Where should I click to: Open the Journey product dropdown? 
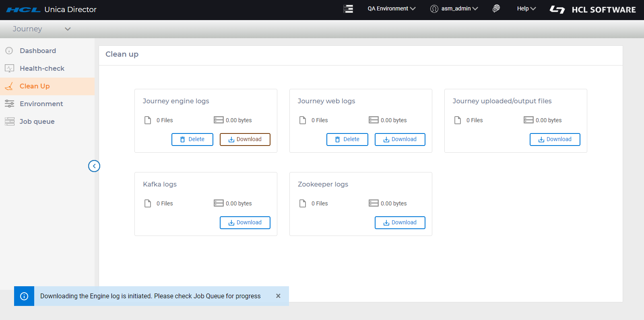41,29
